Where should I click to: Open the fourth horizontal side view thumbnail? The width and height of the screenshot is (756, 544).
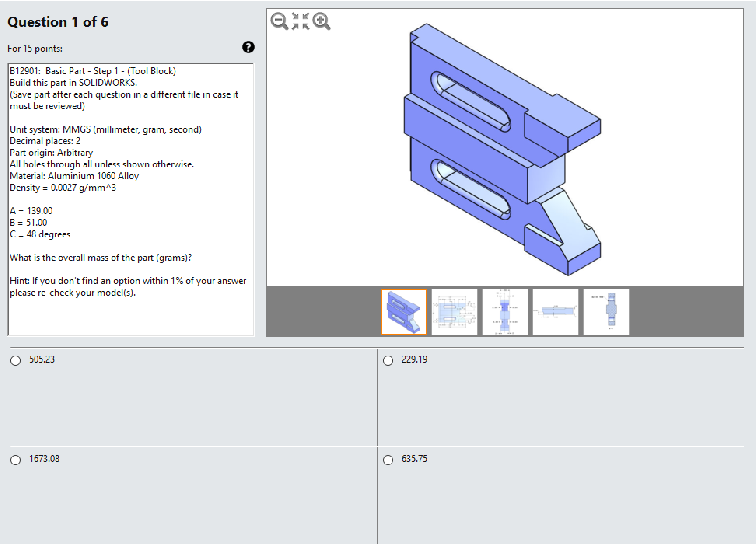(x=555, y=312)
